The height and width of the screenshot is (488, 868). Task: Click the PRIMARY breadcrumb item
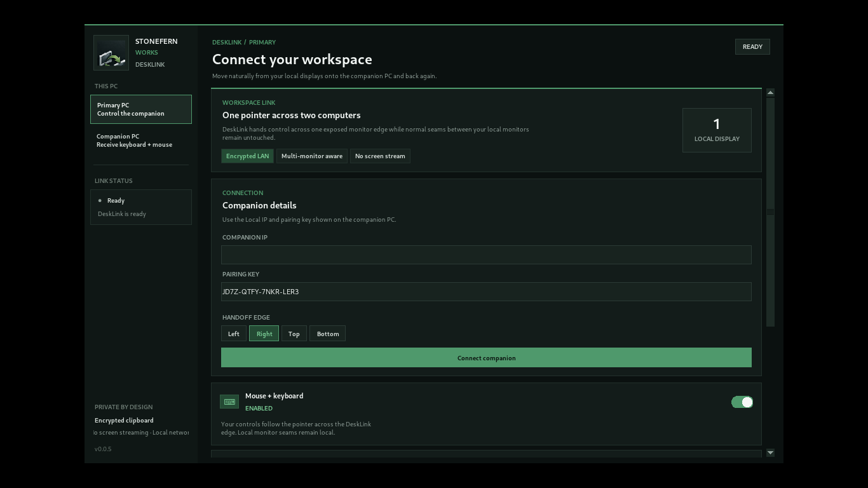[x=262, y=43]
